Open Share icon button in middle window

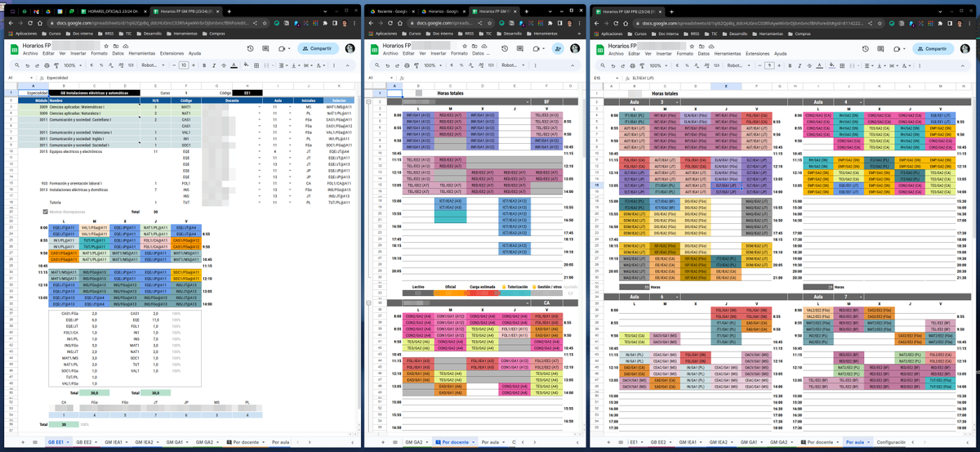[x=558, y=48]
